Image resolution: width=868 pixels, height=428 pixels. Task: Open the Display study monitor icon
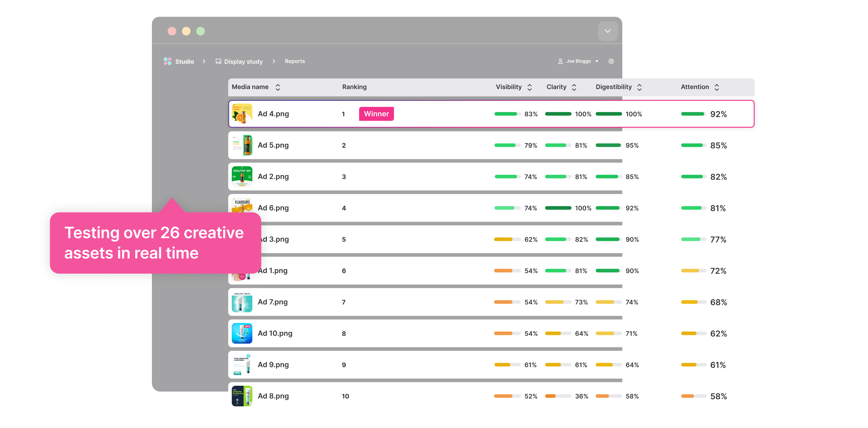pyautogui.click(x=218, y=61)
